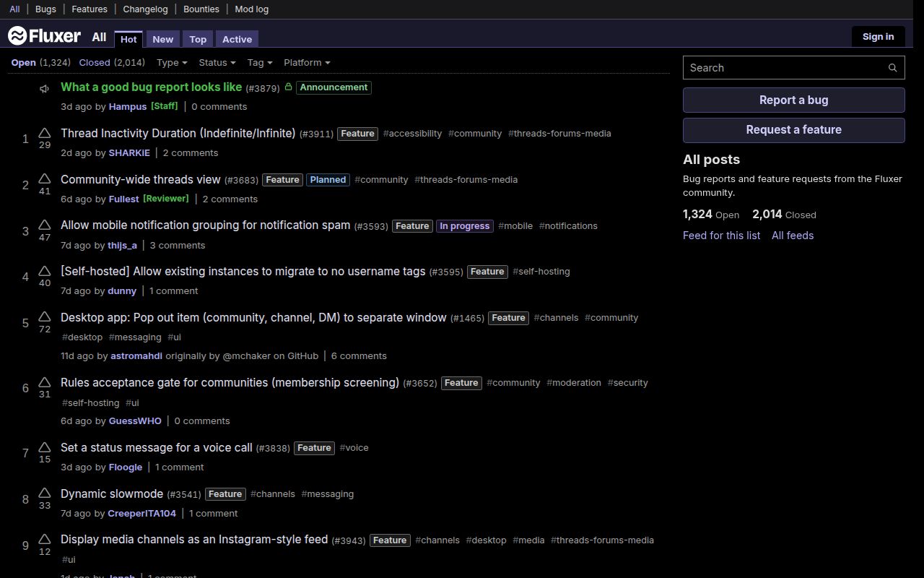The width and height of the screenshot is (924, 578).
Task: Click the #accessibility tag
Action: pyautogui.click(x=412, y=134)
